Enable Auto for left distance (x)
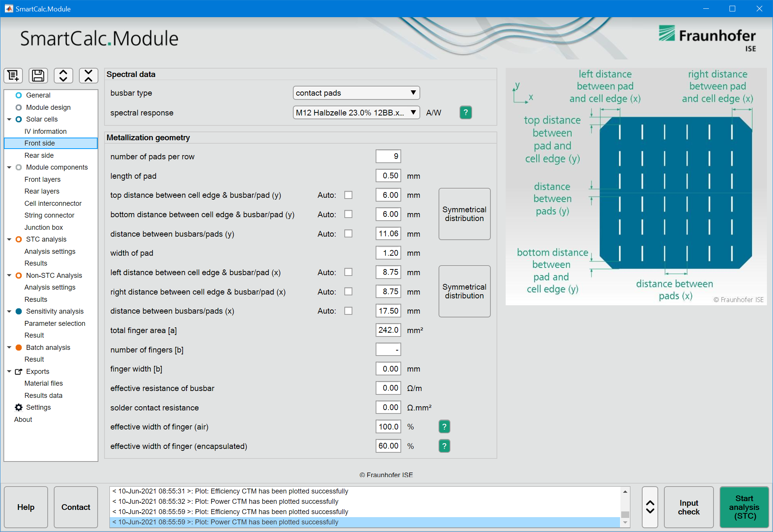The width and height of the screenshot is (773, 532). pos(348,272)
